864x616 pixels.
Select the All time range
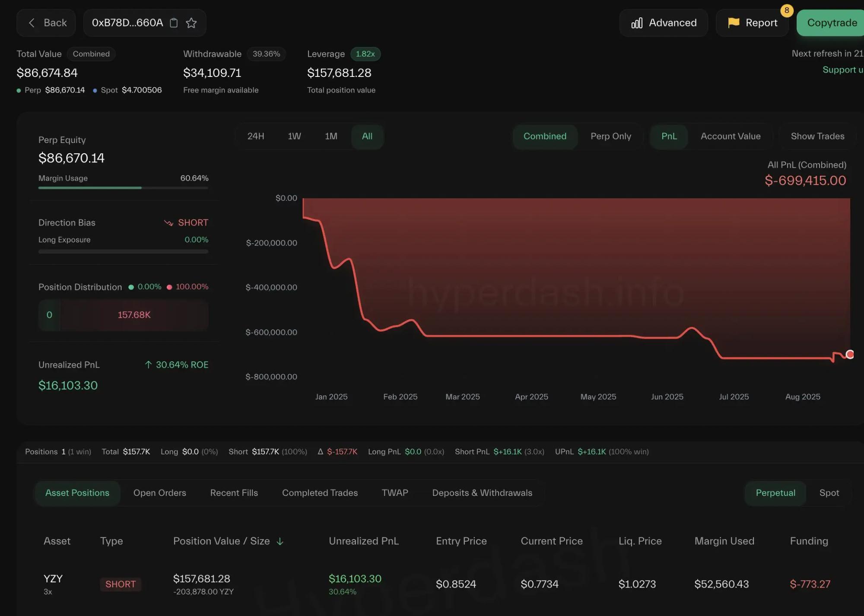click(367, 137)
